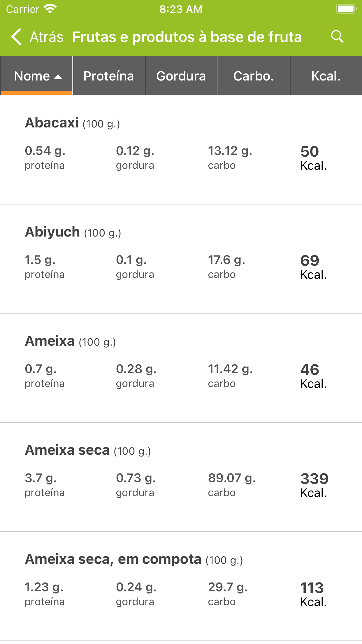Tap the battery indicator icon
Image resolution: width=362 pixels, height=644 pixels.
tap(346, 9)
